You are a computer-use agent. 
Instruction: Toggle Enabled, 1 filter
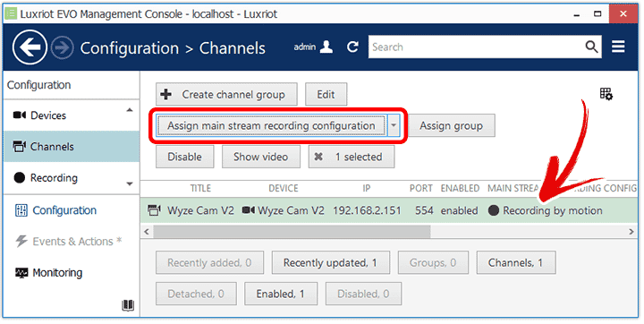[x=281, y=294]
